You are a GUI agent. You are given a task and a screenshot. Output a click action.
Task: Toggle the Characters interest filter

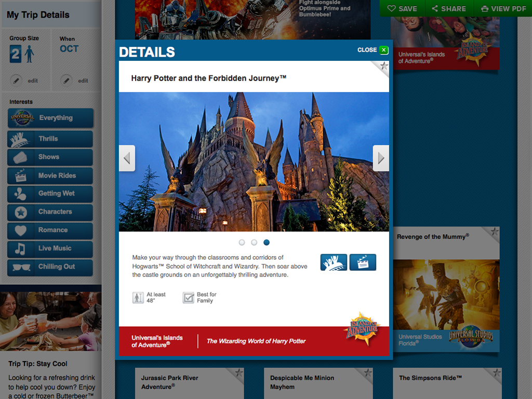click(x=50, y=212)
